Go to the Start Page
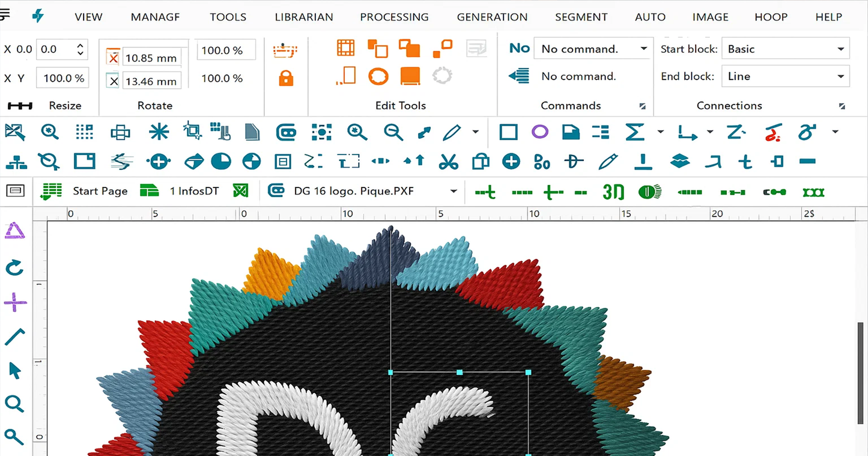This screenshot has width=868, height=456. click(100, 191)
